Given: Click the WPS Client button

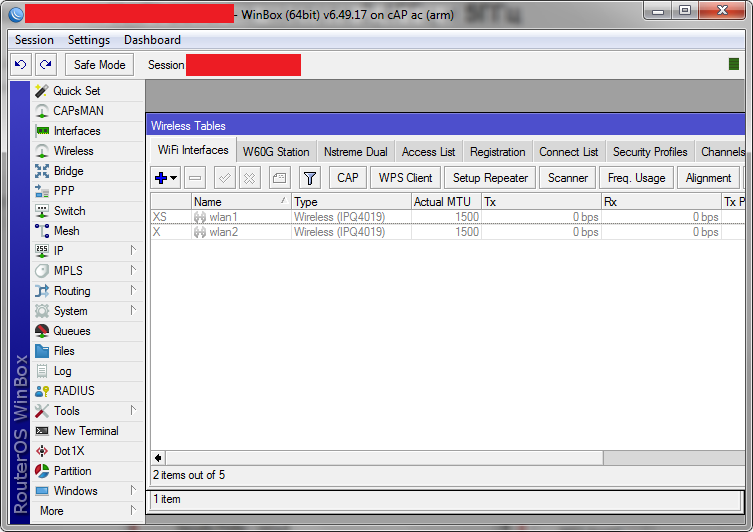Looking at the screenshot, I should (405, 178).
